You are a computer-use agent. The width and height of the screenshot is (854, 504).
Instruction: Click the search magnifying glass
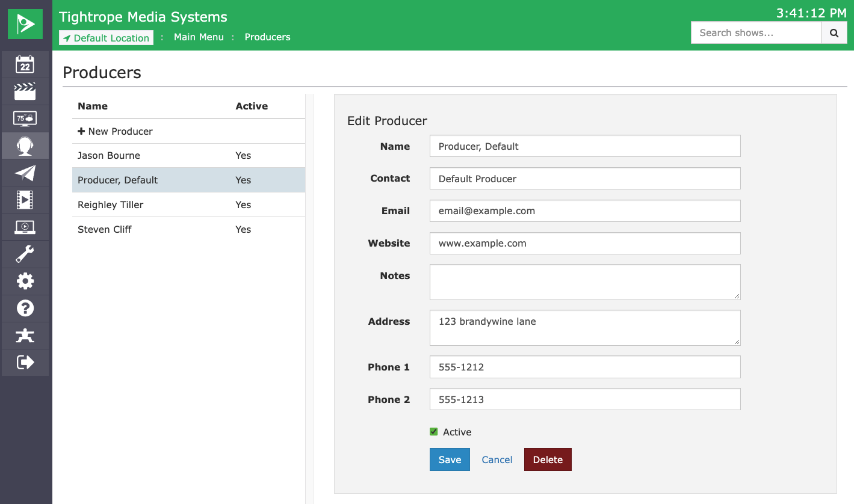click(x=834, y=32)
